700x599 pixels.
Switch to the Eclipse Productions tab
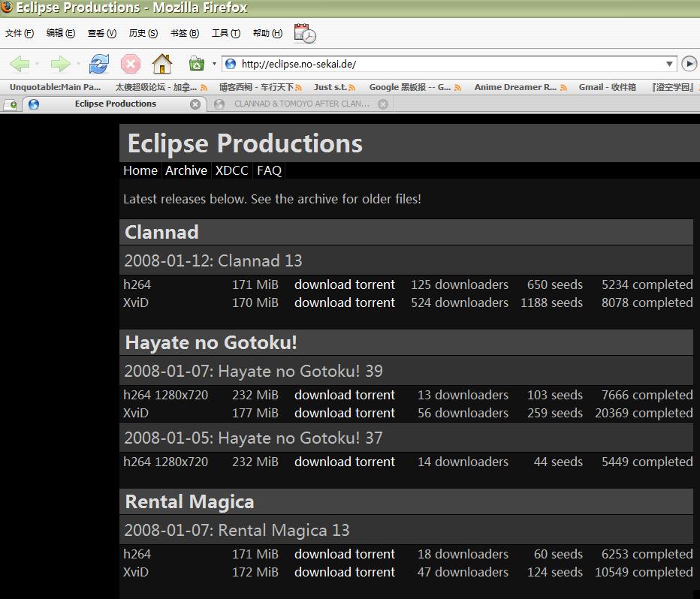115,104
